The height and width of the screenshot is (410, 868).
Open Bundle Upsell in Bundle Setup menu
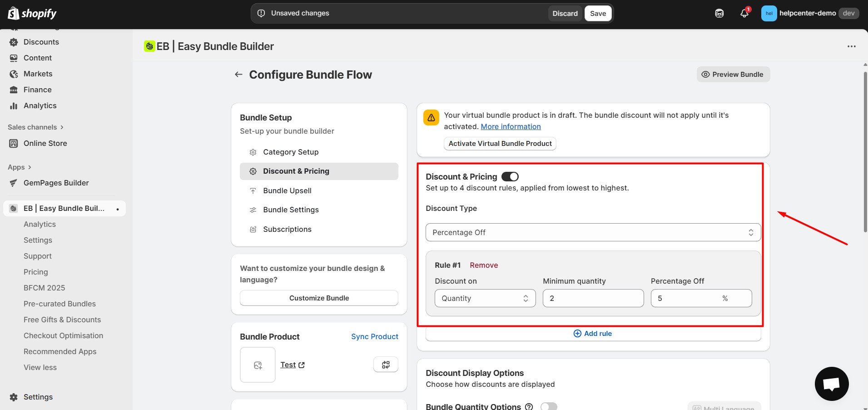[x=287, y=190]
